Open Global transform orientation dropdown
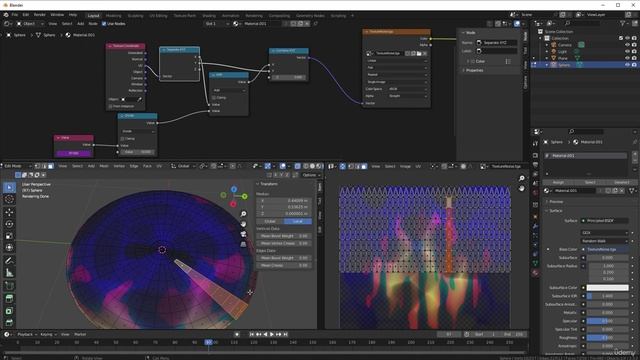 tap(182, 166)
